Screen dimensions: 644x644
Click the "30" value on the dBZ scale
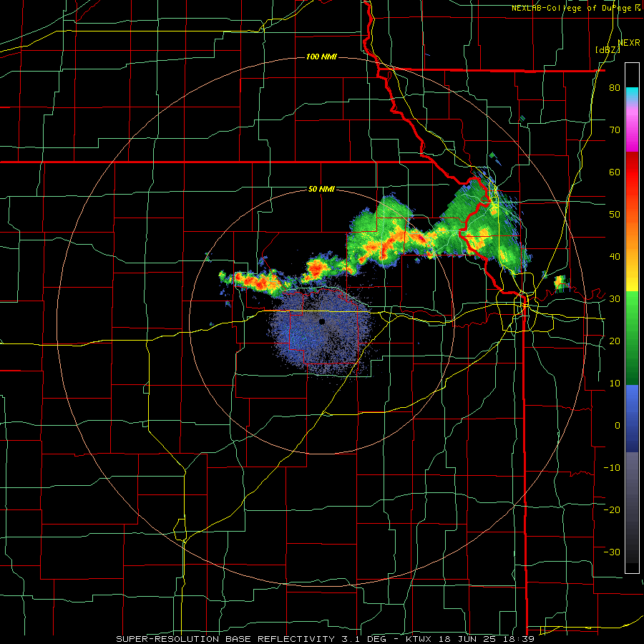coord(615,299)
